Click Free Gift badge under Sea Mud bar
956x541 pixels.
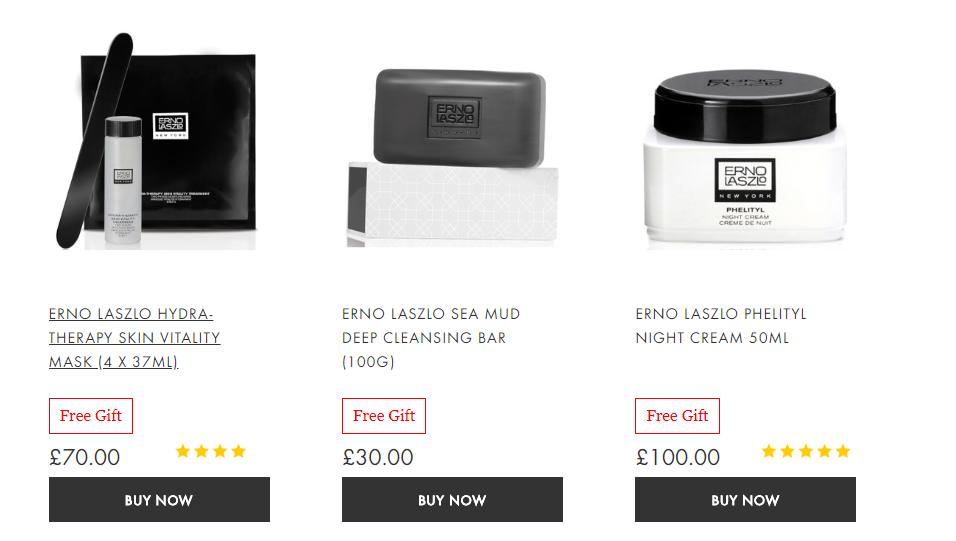click(x=384, y=416)
